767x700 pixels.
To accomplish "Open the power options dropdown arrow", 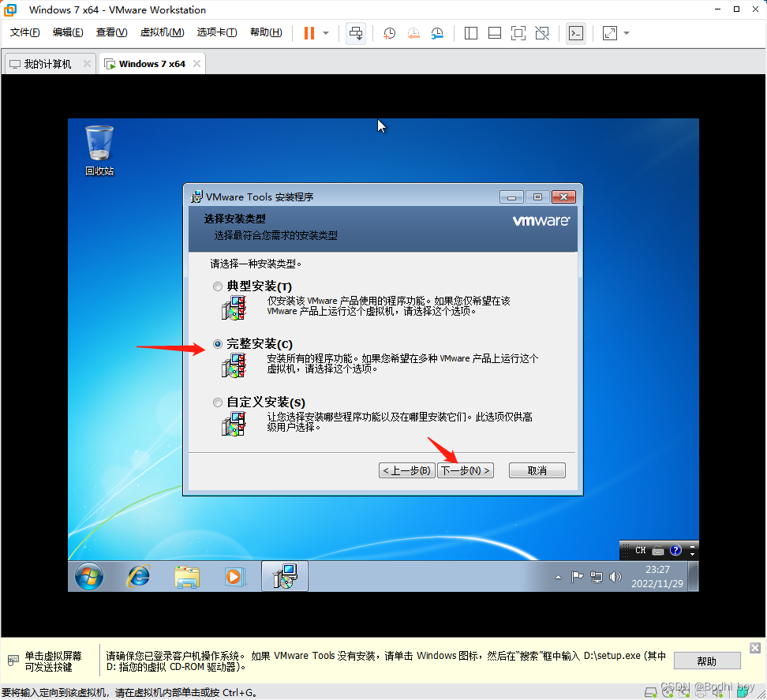I will click(x=326, y=33).
